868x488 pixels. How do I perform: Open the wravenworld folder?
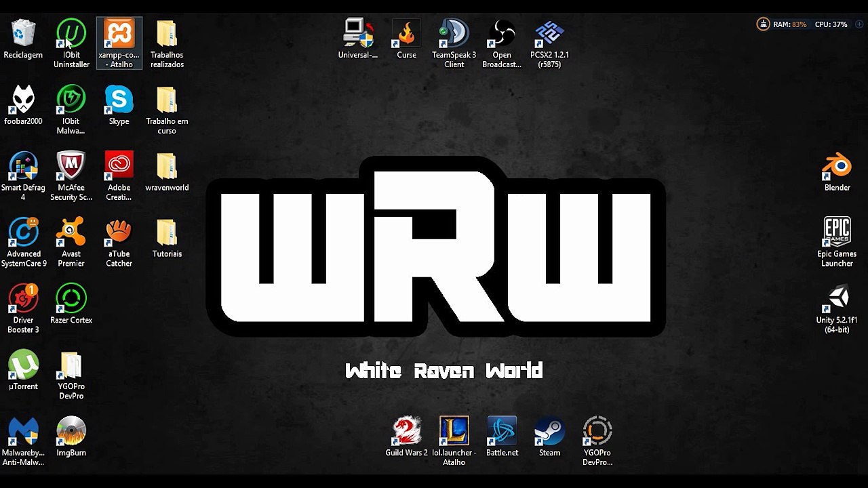[167, 172]
